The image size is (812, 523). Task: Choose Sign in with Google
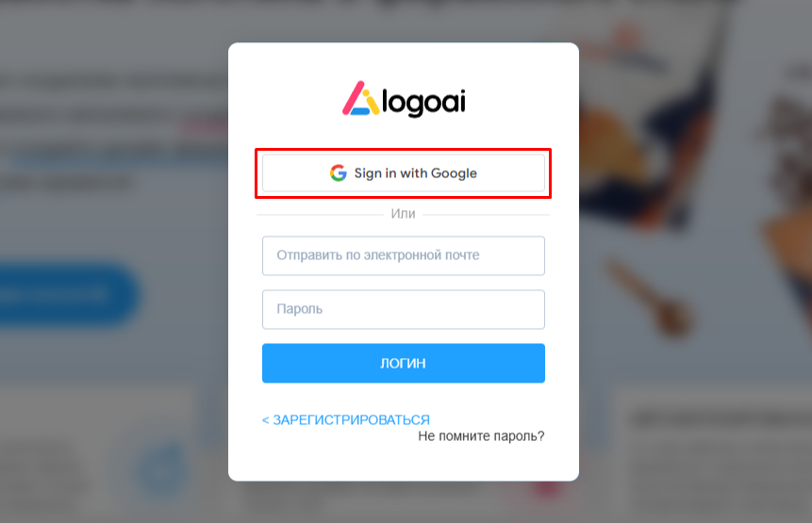[x=404, y=172]
